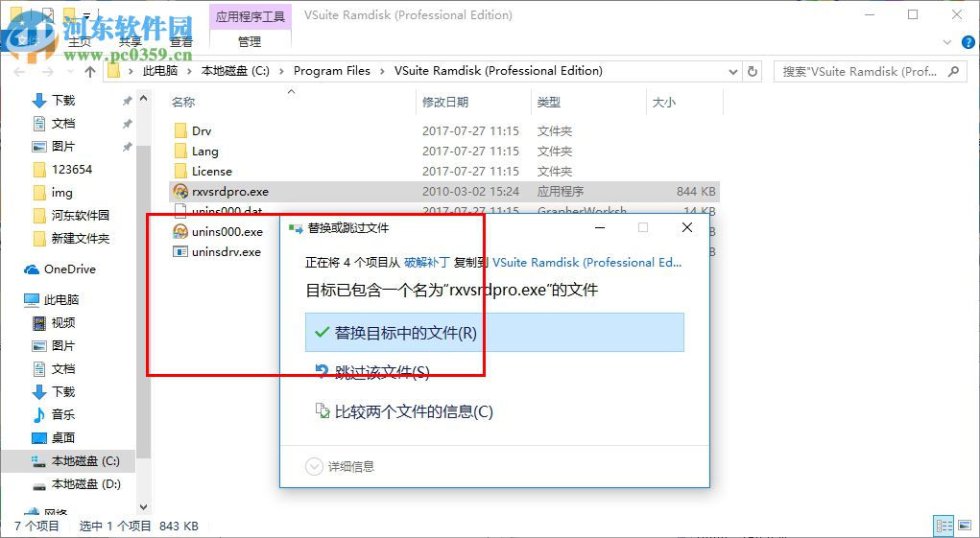Open pinned 图片 in quick access
The height and width of the screenshot is (538, 980).
click(x=62, y=146)
